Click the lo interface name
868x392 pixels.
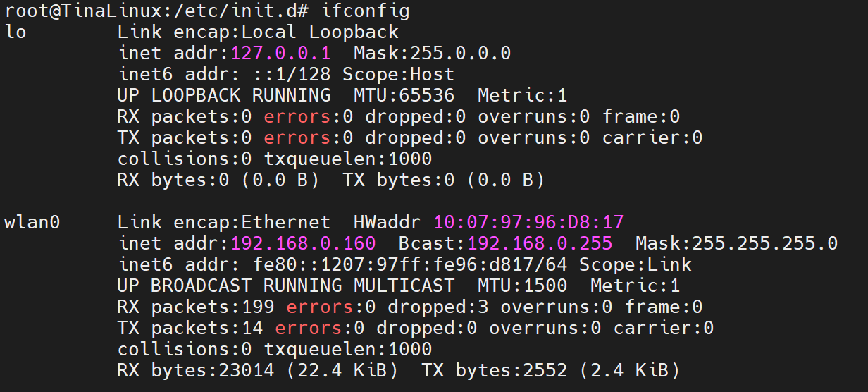(x=15, y=32)
